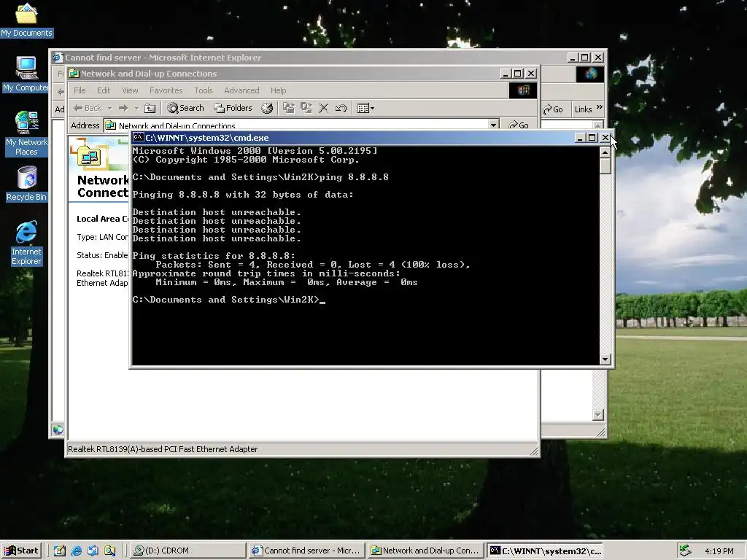Switch to Network and Dial-up Con taskbar button

pyautogui.click(x=425, y=551)
